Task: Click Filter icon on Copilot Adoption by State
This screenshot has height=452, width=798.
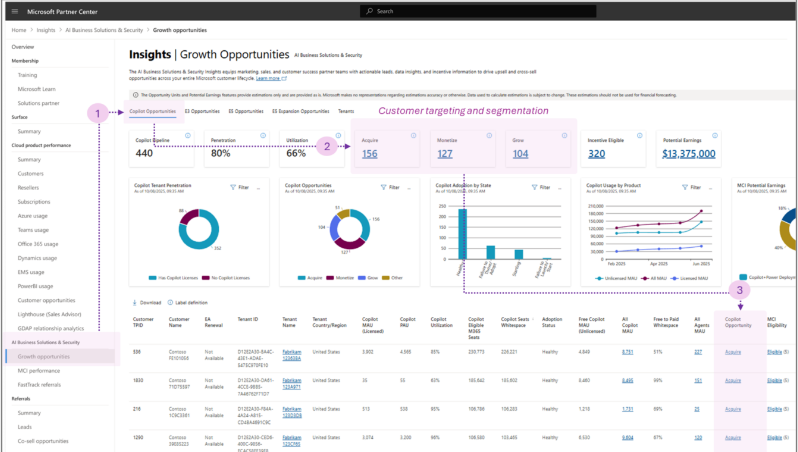Action: point(532,187)
